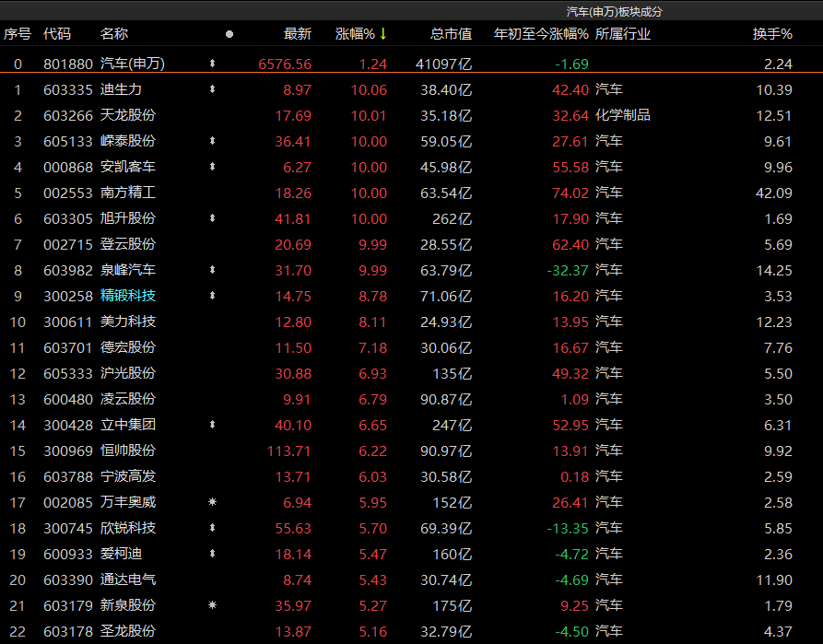Image resolution: width=823 pixels, height=644 pixels.
Task: Select stock name 德宏股份
Action: click(128, 347)
